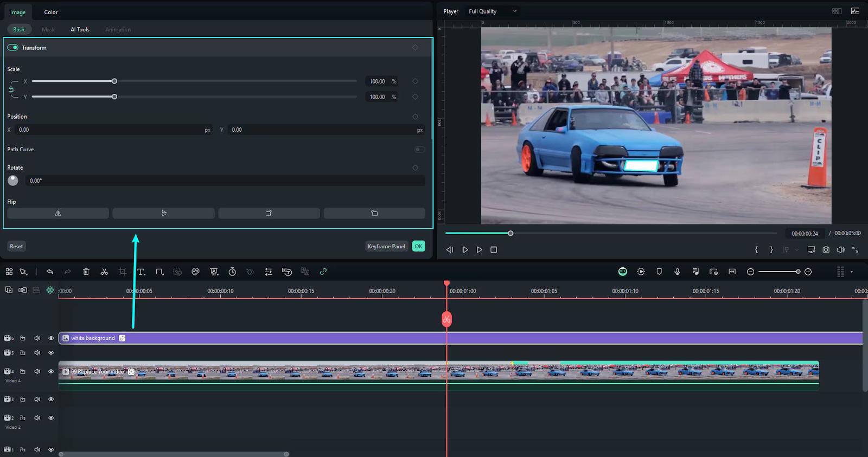Hide track 5 with the eye icon

51,352
